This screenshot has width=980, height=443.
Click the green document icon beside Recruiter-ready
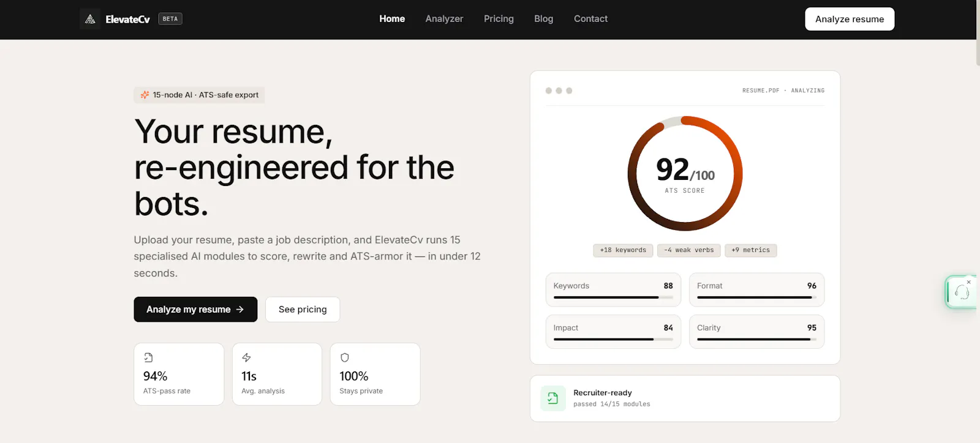point(553,398)
